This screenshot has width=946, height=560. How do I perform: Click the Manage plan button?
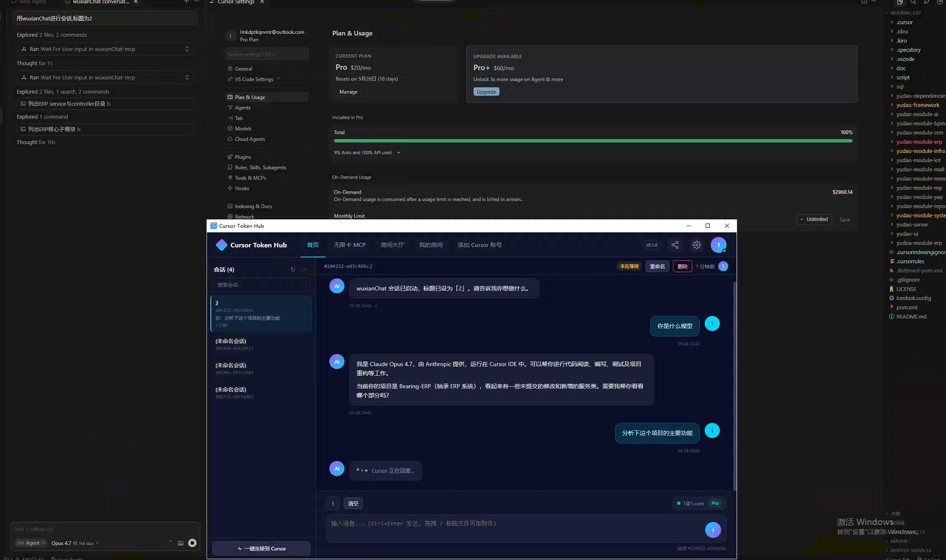tap(348, 92)
